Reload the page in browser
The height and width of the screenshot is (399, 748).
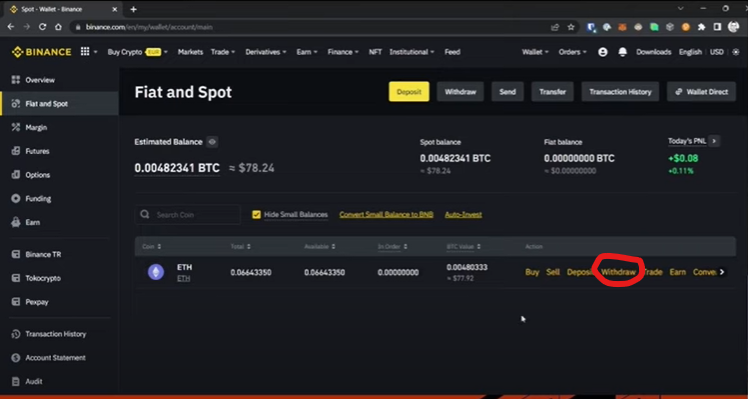point(42,27)
